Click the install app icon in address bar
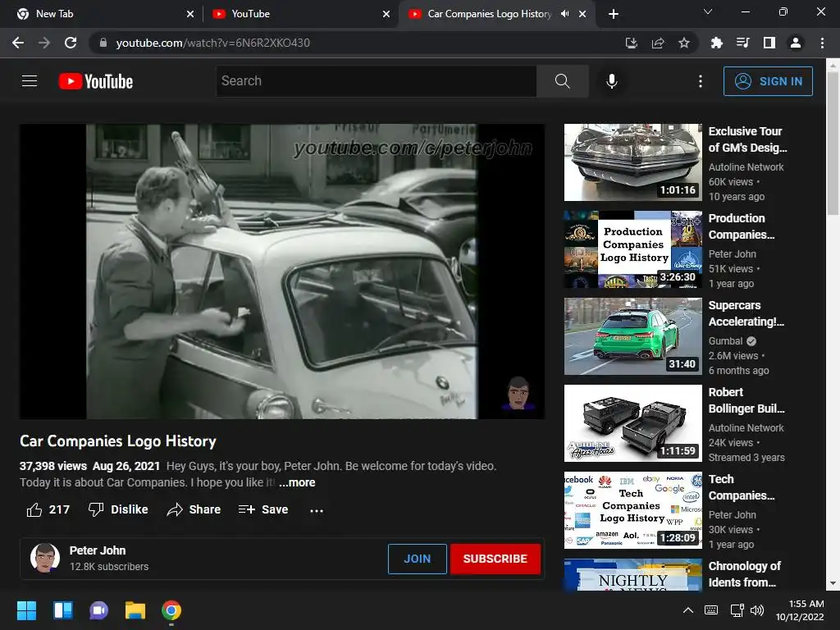 [x=631, y=43]
